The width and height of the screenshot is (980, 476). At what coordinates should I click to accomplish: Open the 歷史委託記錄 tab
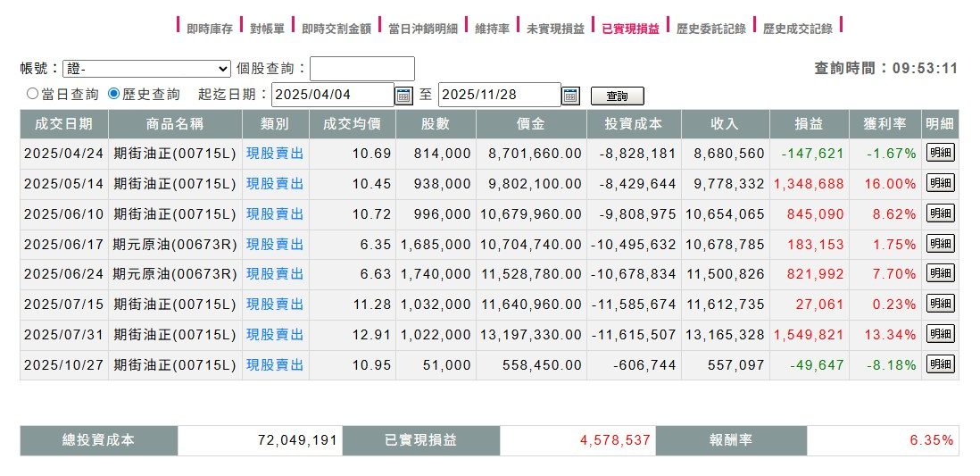tap(711, 29)
